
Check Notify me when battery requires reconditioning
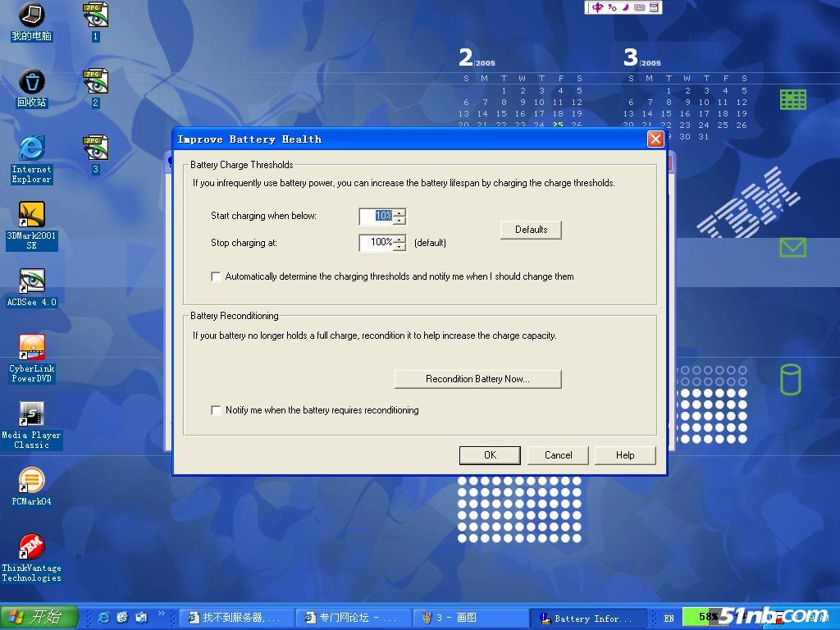coord(217,410)
